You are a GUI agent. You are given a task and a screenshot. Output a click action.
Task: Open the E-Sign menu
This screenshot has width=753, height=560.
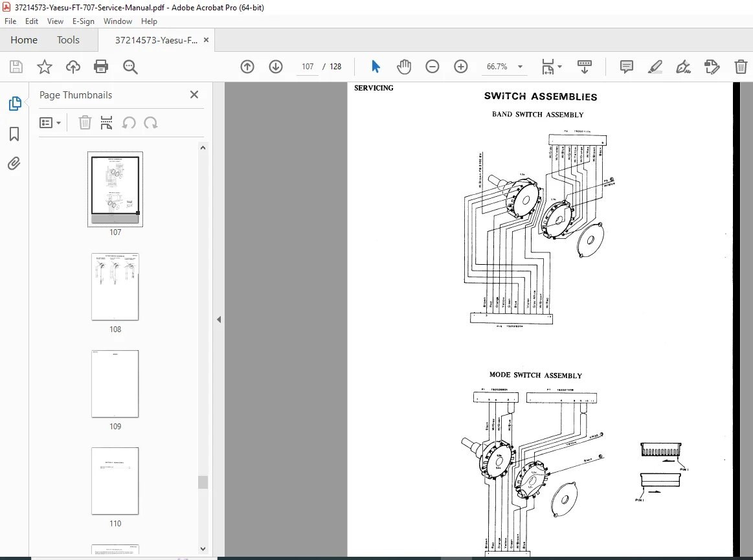83,21
